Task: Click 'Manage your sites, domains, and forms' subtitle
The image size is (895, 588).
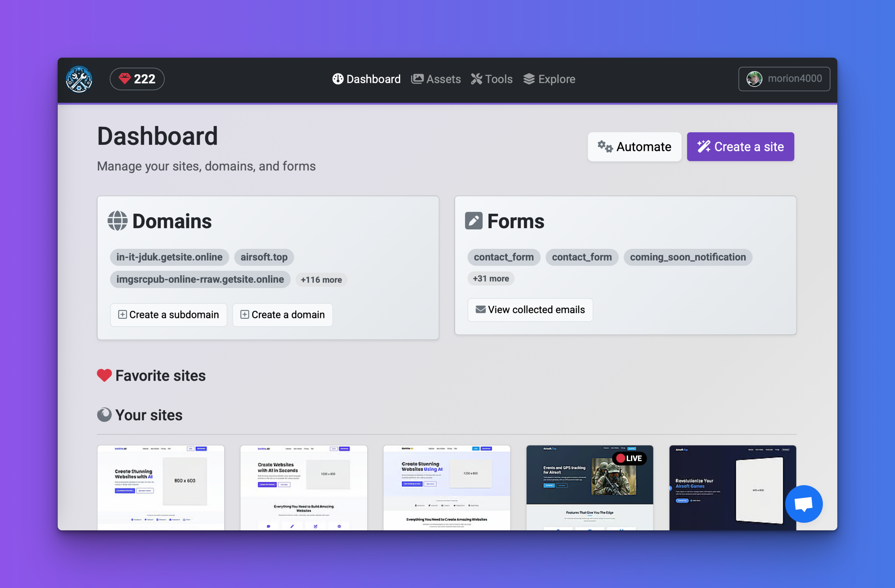Action: [x=206, y=166]
